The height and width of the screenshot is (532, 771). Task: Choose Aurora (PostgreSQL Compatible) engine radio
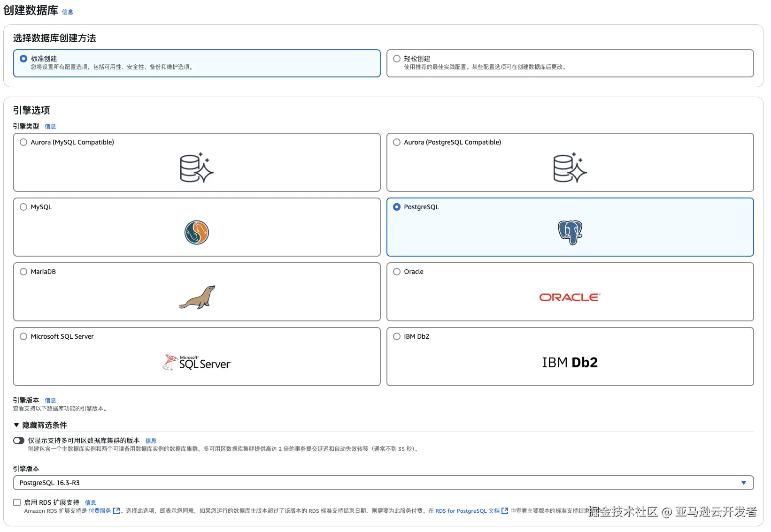pyautogui.click(x=397, y=142)
